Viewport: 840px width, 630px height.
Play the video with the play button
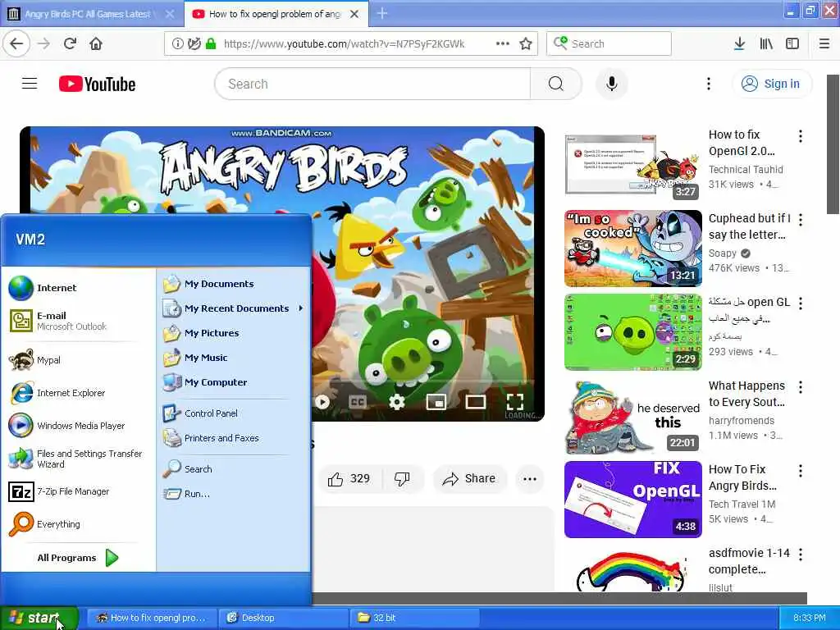coord(322,402)
